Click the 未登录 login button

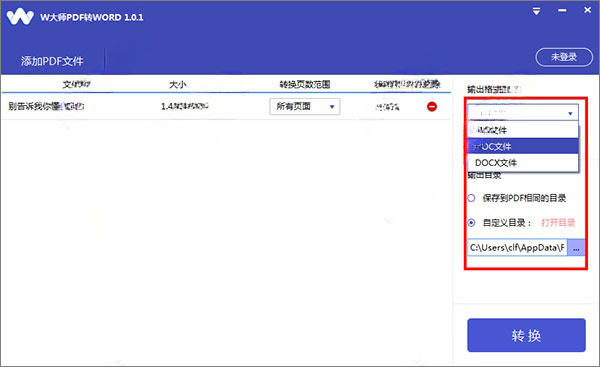[x=564, y=57]
